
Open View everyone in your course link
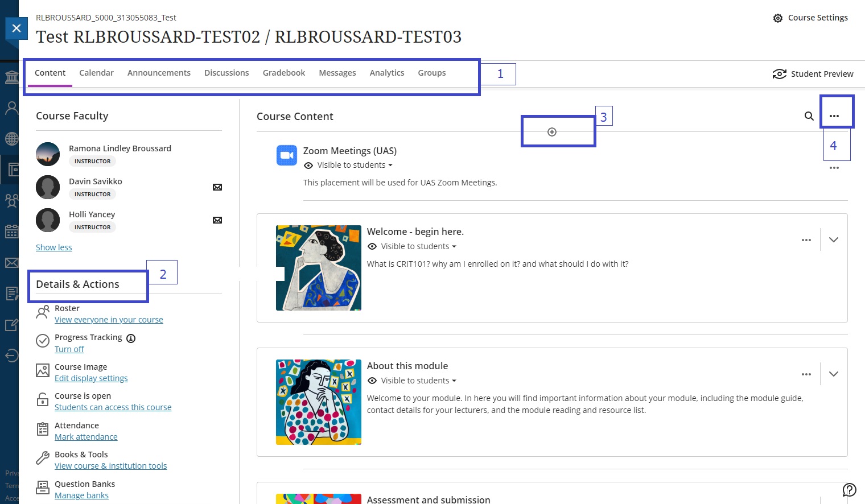coord(109,320)
